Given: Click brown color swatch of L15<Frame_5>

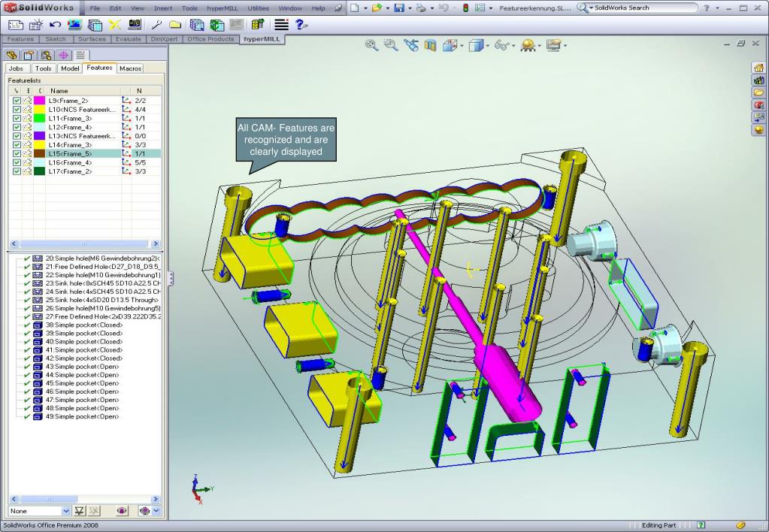Looking at the screenshot, I should coord(39,153).
